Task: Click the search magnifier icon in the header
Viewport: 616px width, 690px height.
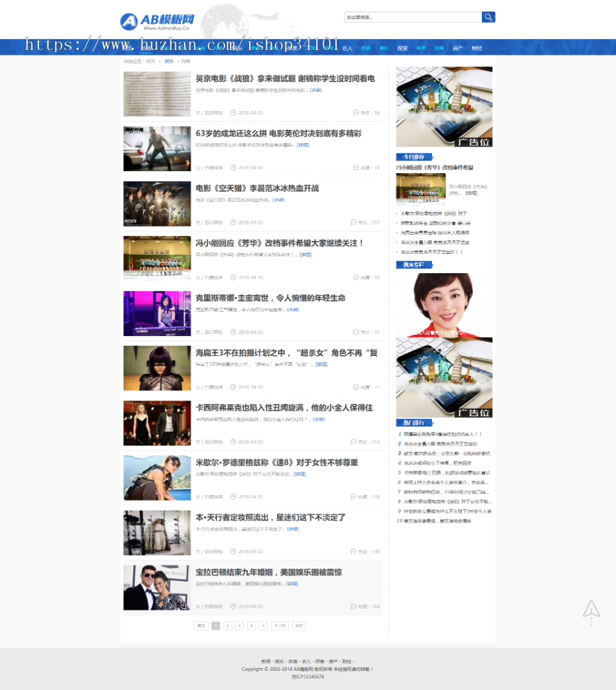Action: pyautogui.click(x=488, y=17)
